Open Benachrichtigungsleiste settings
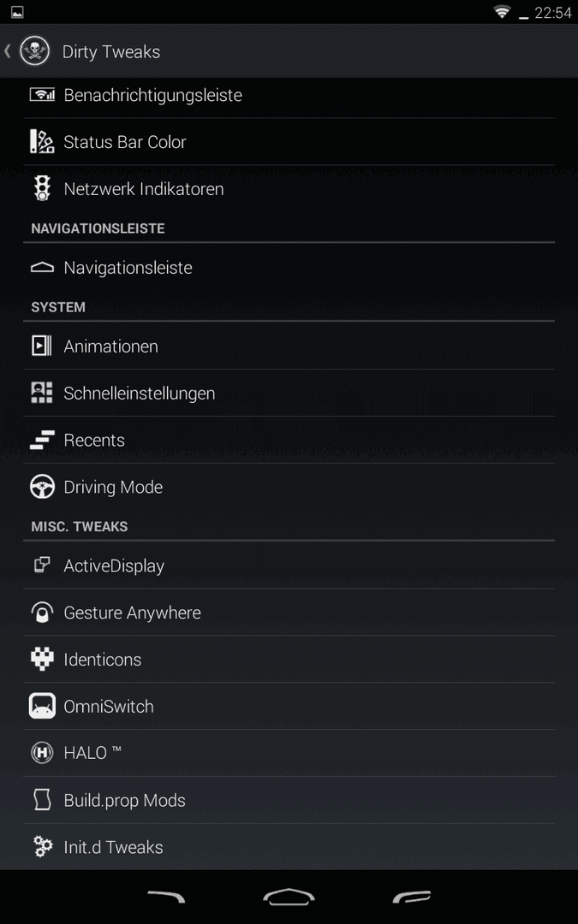This screenshot has width=578, height=924. point(289,95)
